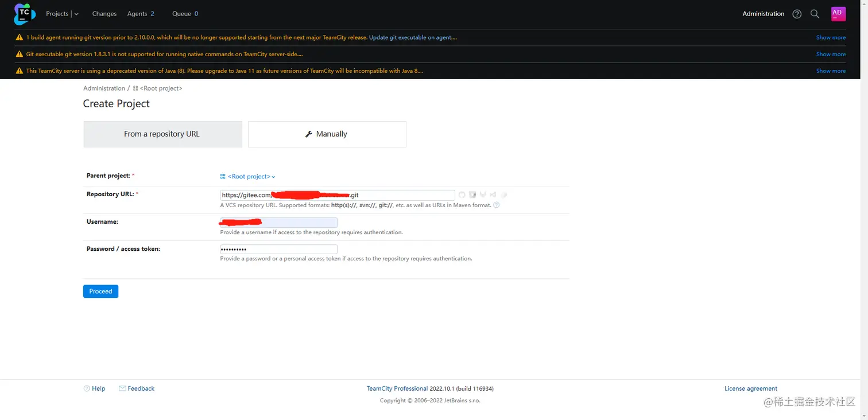Click the 2022.10.1 (build 116934) version text
This screenshot has height=420, width=868.
462,388
